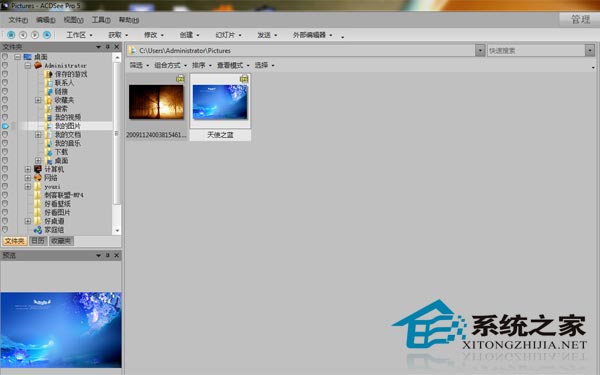Select the 下载 folder icon
The width and height of the screenshot is (600, 375).
tap(49, 152)
